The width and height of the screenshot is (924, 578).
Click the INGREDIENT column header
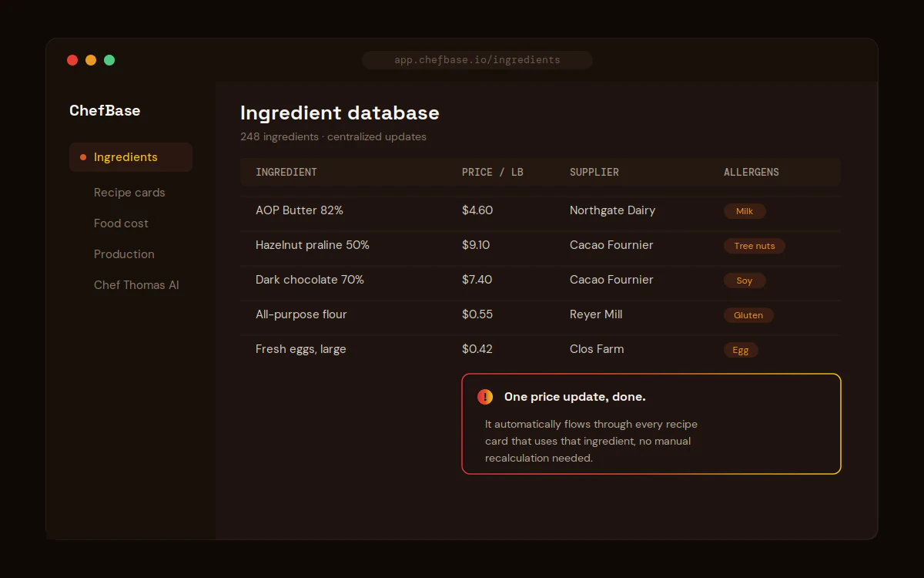pos(286,172)
